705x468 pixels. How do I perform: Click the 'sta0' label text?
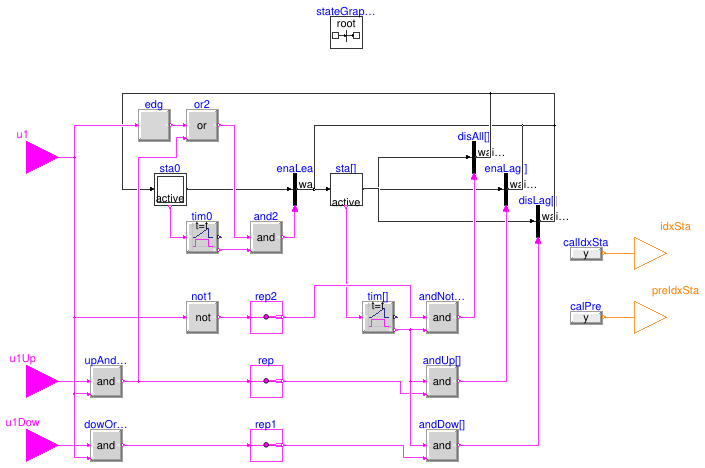(x=170, y=169)
